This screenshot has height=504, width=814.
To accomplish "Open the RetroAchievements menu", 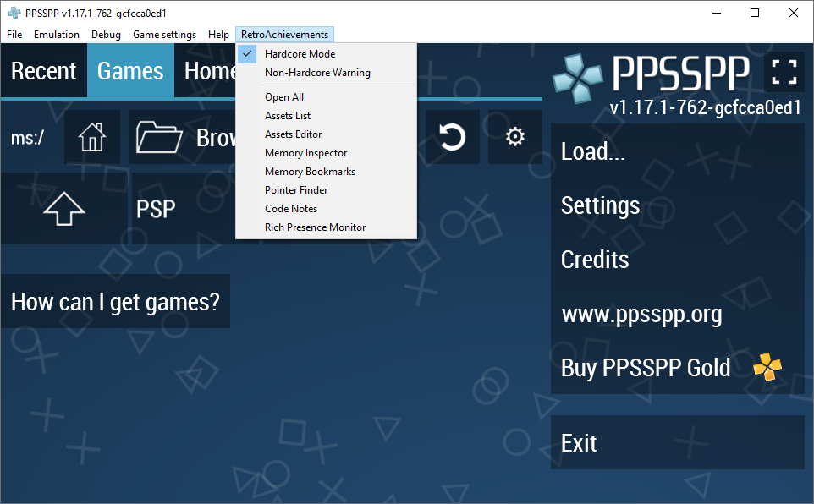I will pyautogui.click(x=284, y=34).
